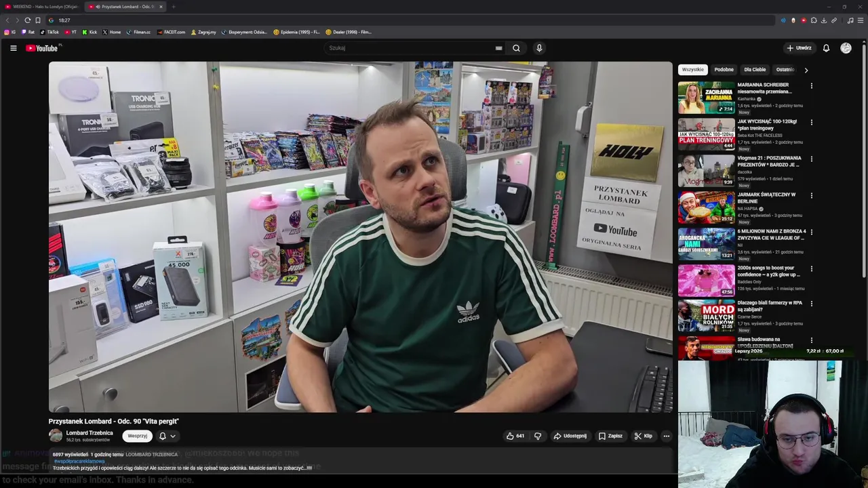The width and height of the screenshot is (868, 488).
Task: Open the Filman.cc bookmark
Action: click(x=138, y=32)
